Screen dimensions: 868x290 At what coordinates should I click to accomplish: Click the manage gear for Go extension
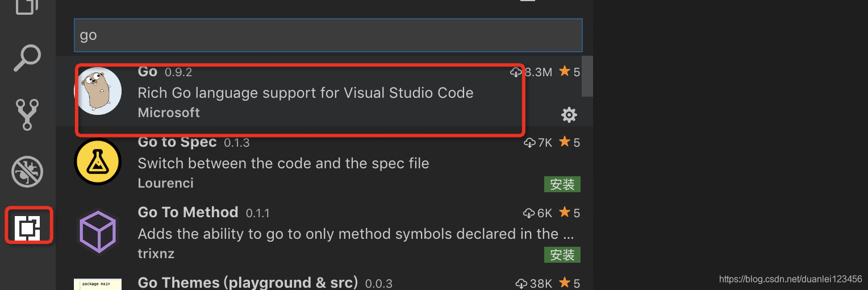pyautogui.click(x=569, y=115)
